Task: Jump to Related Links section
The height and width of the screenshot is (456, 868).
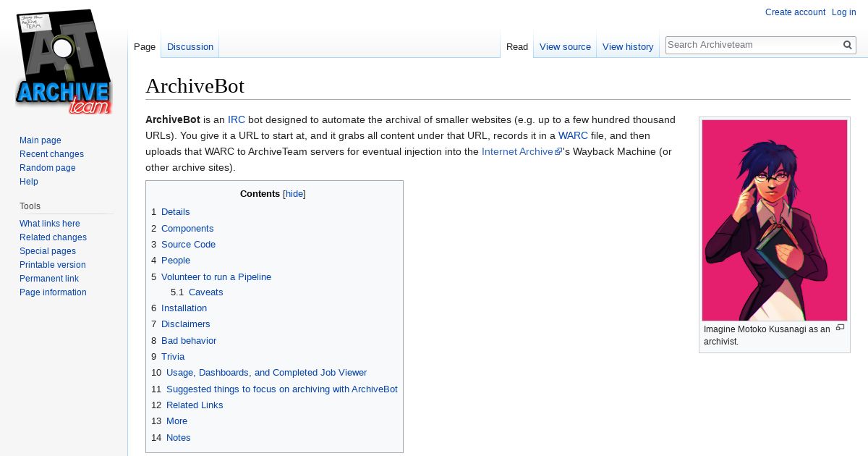Action: click(195, 405)
